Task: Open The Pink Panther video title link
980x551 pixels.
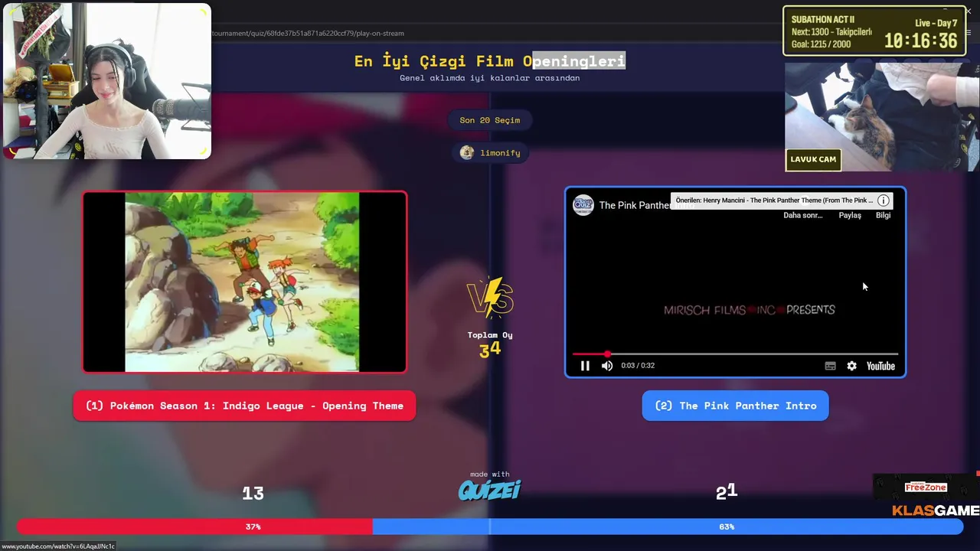Action: click(635, 205)
